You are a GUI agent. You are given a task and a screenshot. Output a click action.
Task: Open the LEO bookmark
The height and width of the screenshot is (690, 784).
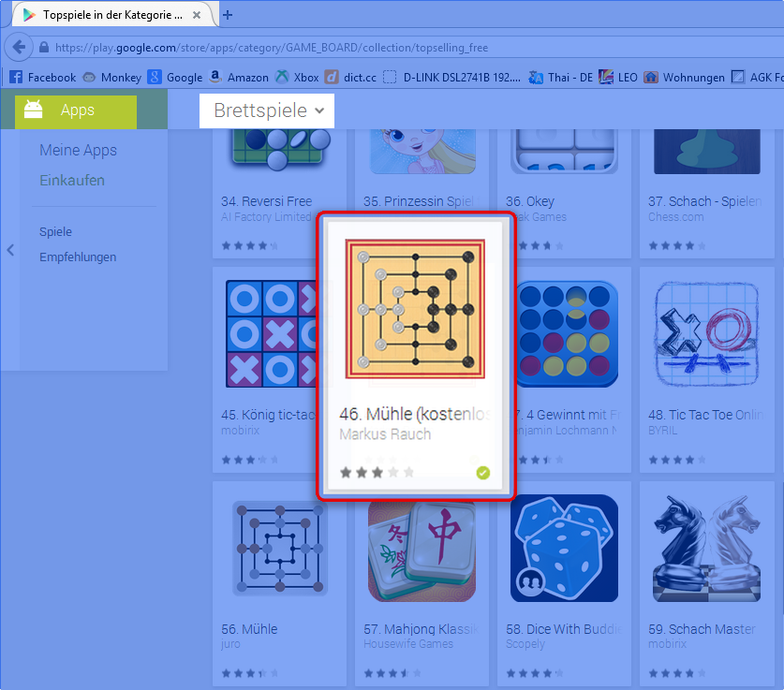click(x=618, y=78)
